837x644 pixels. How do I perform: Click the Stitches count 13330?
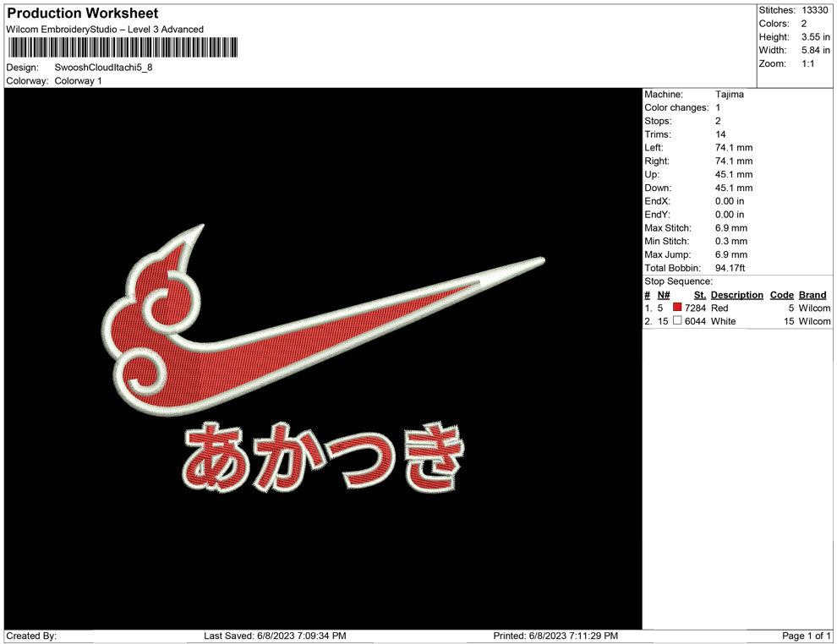coord(815,10)
